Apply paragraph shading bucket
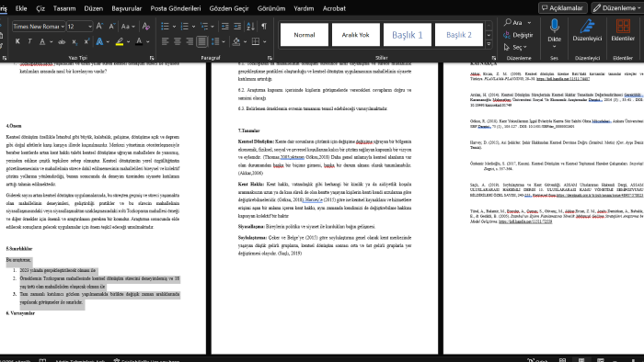The width and height of the screenshot is (644, 362). point(236,41)
